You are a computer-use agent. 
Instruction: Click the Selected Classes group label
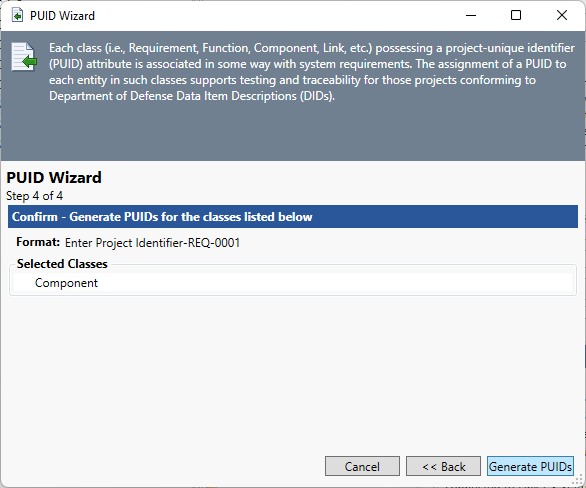pos(62,264)
